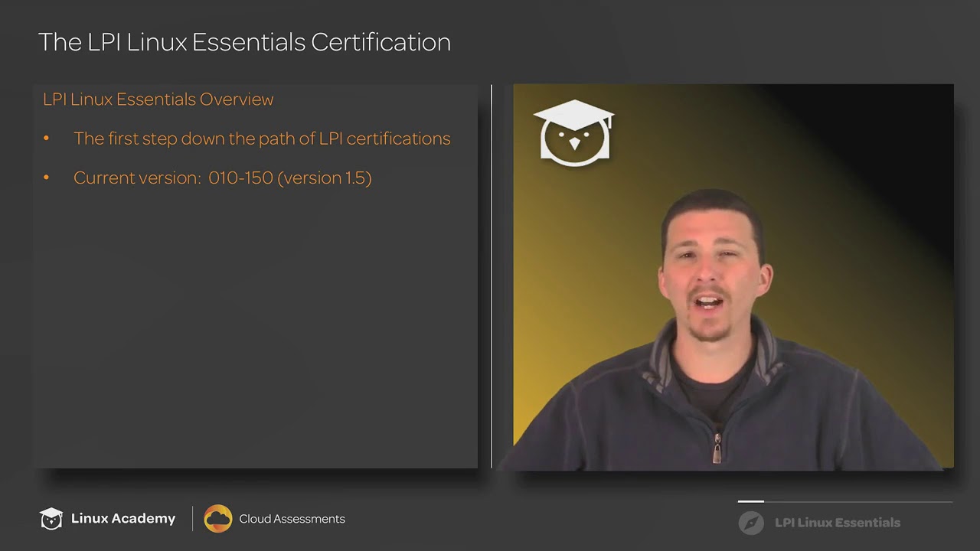Screen dimensions: 980x551
Task: Click the heading 'LPI Linux Essentials Overview'
Action: [158, 99]
